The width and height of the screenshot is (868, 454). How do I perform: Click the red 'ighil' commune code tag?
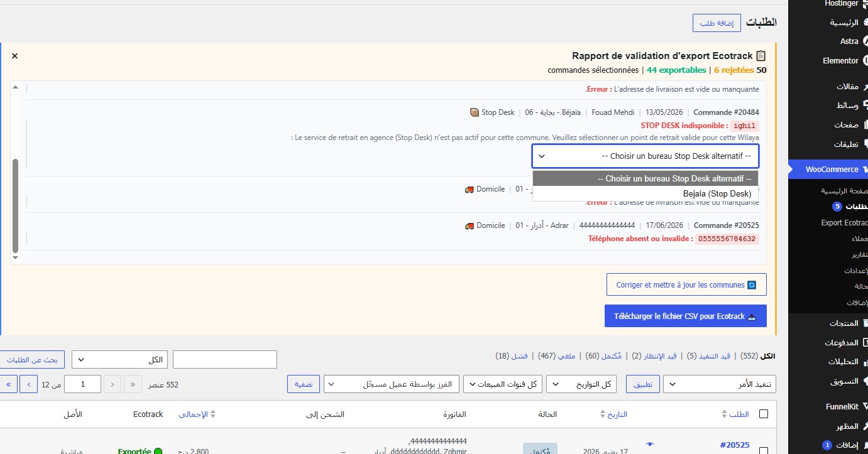(x=745, y=126)
